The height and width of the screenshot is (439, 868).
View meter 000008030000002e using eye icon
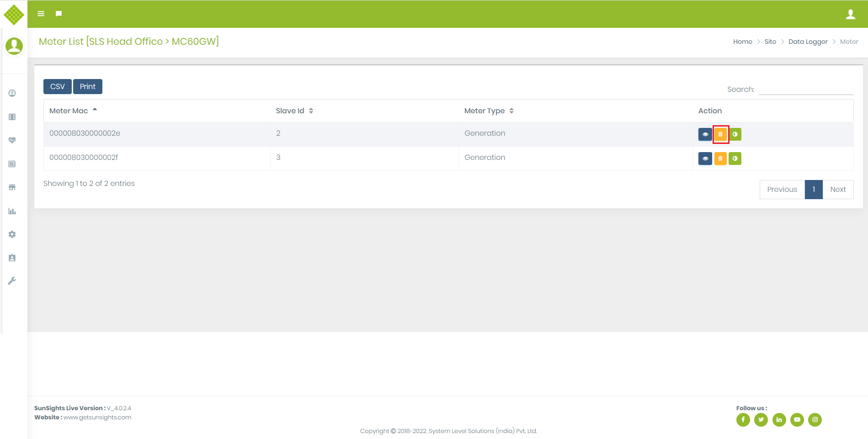coord(705,134)
